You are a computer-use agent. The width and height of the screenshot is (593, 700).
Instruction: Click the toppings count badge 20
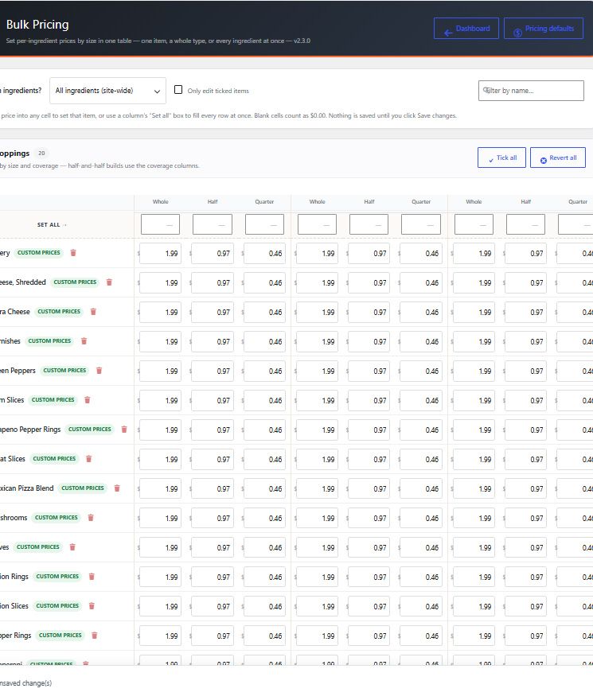(x=41, y=153)
